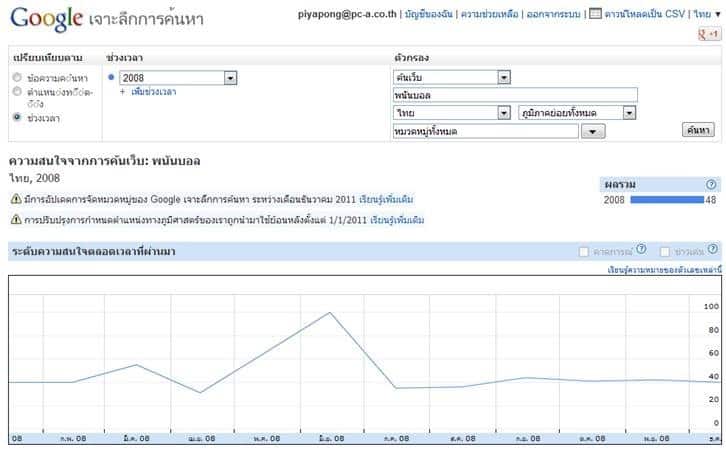Screen dimensions: 726x450
Task: Open help icon beside ผลรวม header
Action: pos(711,184)
